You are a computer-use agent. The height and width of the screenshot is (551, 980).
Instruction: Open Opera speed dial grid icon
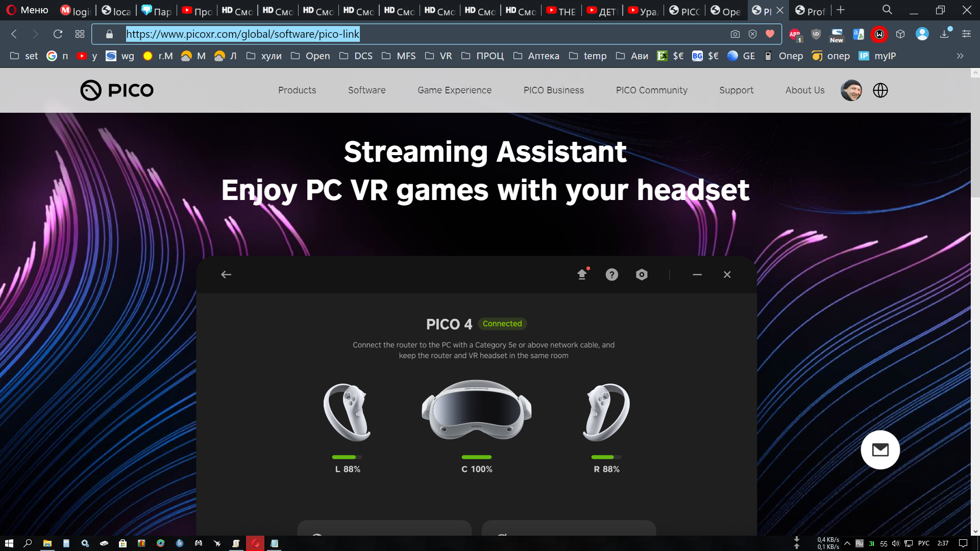pos(80,34)
